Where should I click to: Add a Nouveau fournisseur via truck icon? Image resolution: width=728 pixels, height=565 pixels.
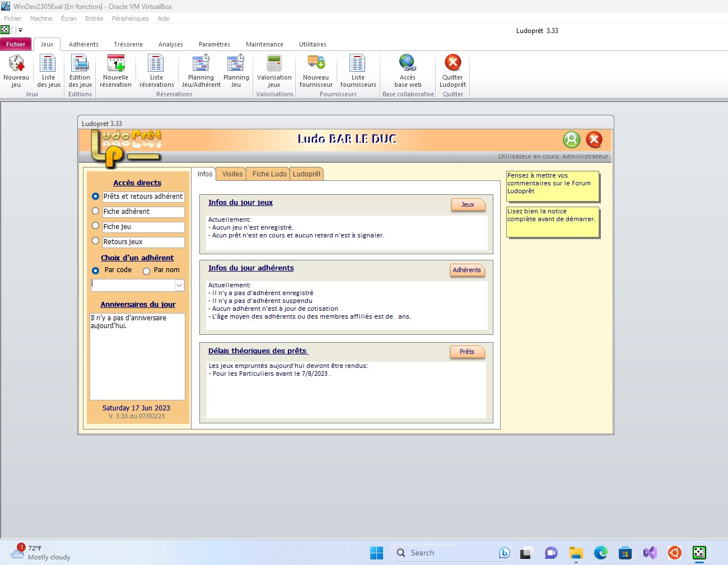click(x=316, y=63)
